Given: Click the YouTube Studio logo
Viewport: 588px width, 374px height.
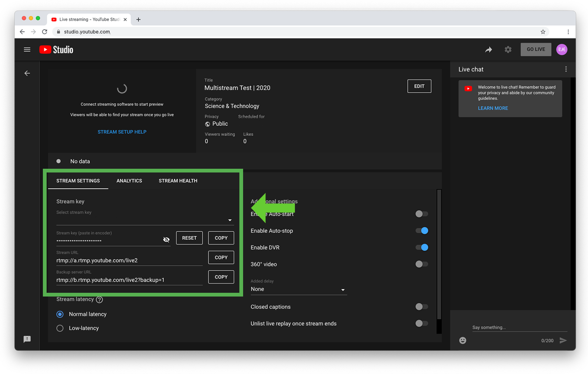Looking at the screenshot, I should coord(56,50).
